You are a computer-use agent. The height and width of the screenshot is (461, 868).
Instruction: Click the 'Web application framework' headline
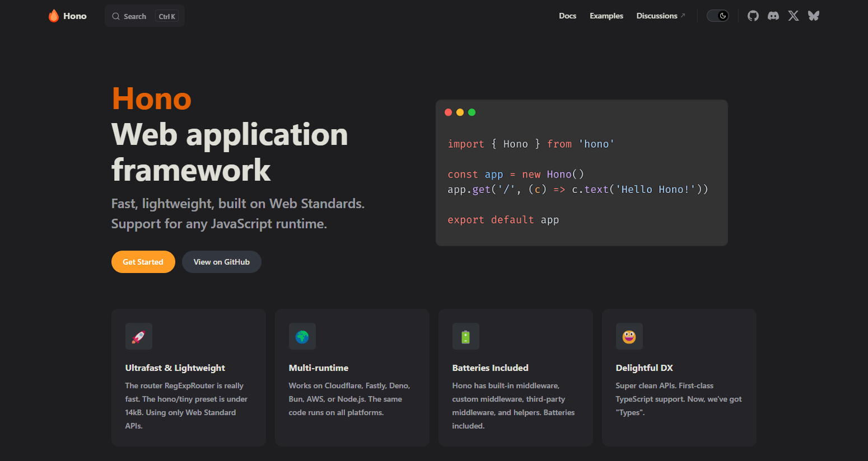pyautogui.click(x=230, y=152)
